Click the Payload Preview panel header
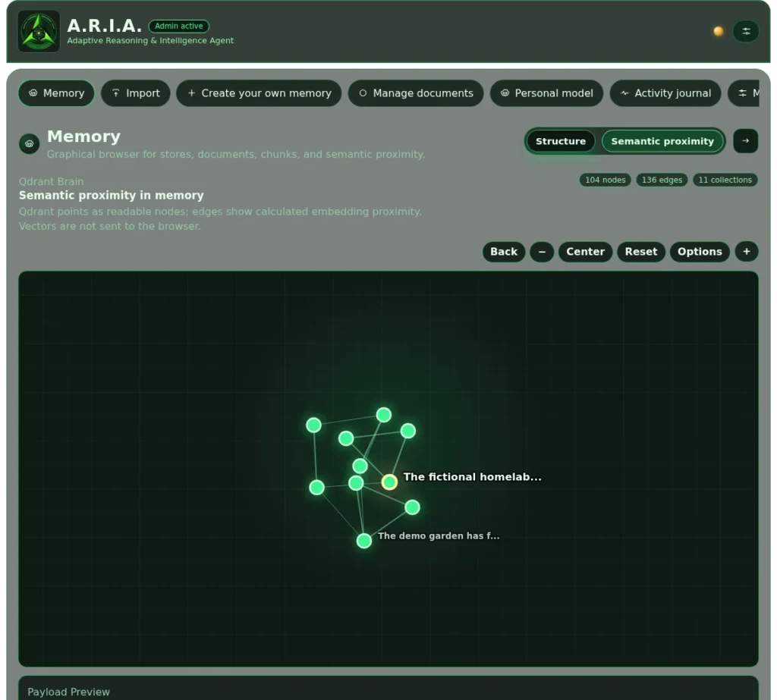 click(x=68, y=692)
